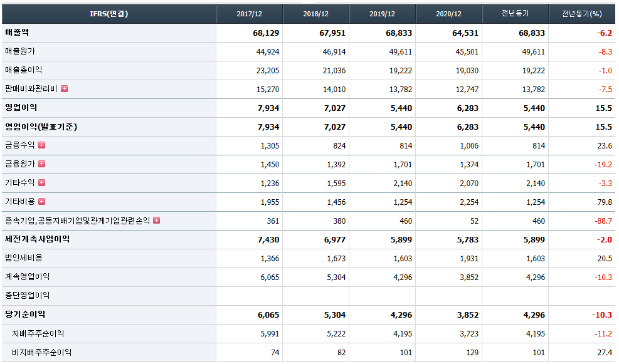This screenshot has width=619, height=364.
Task: Click the 2018/12 column header
Action: [316, 14]
